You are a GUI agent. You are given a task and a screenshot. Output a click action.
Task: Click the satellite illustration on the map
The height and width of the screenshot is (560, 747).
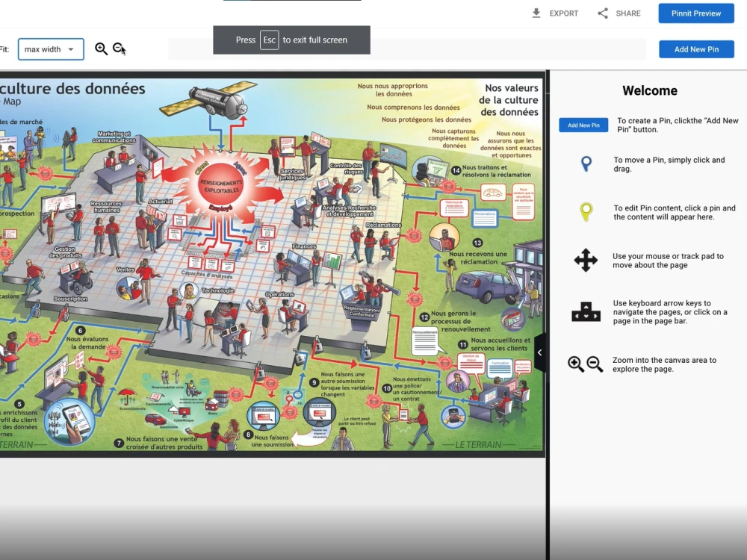(210, 99)
